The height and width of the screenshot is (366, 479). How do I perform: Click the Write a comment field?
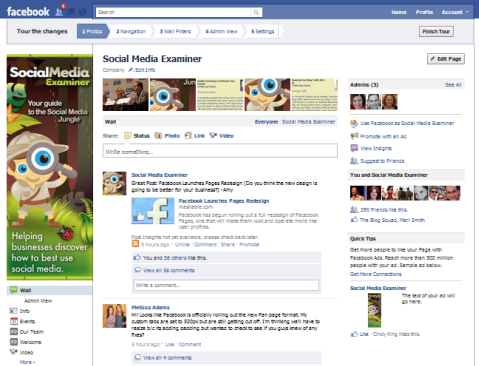pos(226,285)
